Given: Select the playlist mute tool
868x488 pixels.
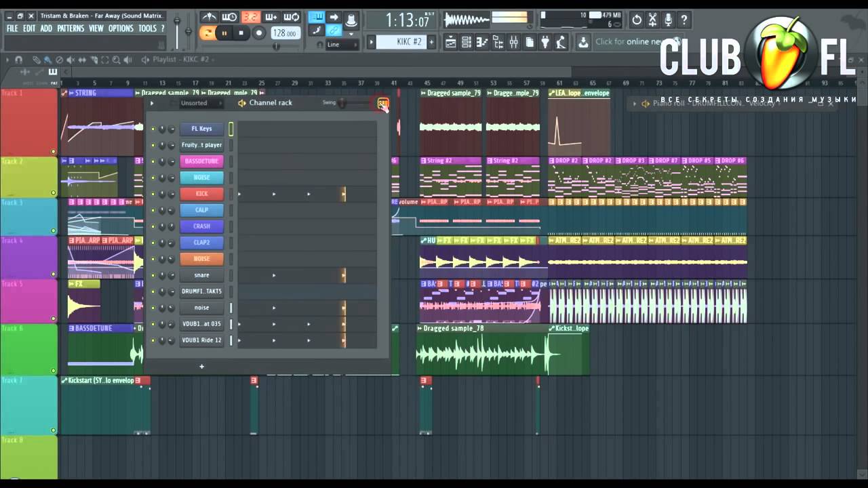Looking at the screenshot, I should pos(71,60).
